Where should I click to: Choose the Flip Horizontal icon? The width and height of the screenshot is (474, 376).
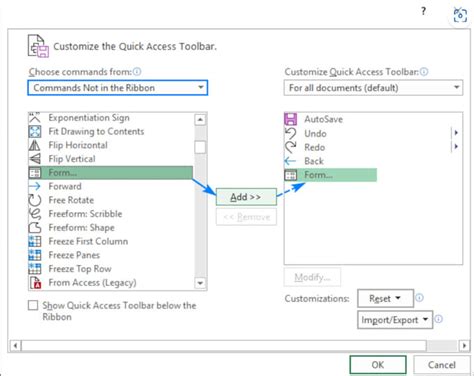click(x=35, y=145)
